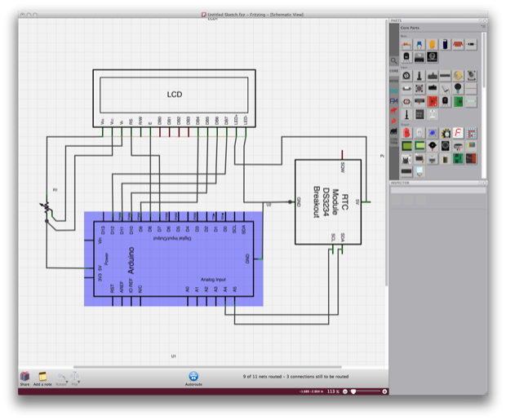This screenshot has height=420, width=506.
Task: Adjust the zoom level slider handle
Action: (353, 391)
